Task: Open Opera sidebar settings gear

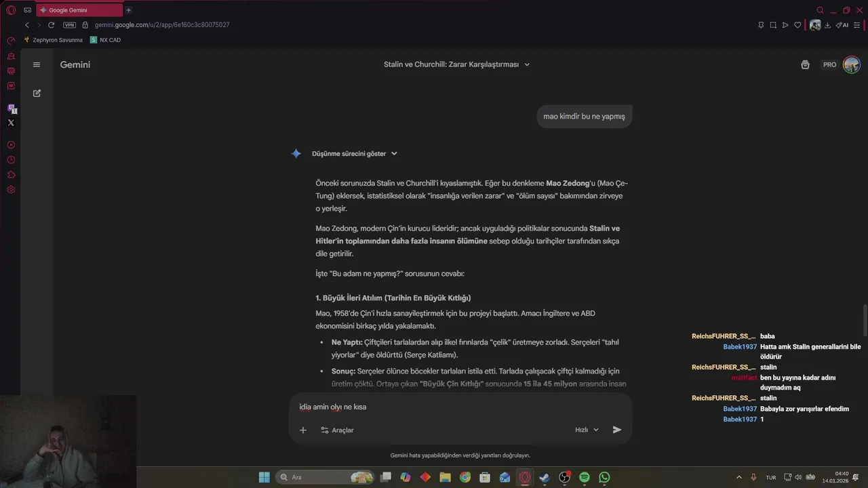Action: (x=11, y=190)
